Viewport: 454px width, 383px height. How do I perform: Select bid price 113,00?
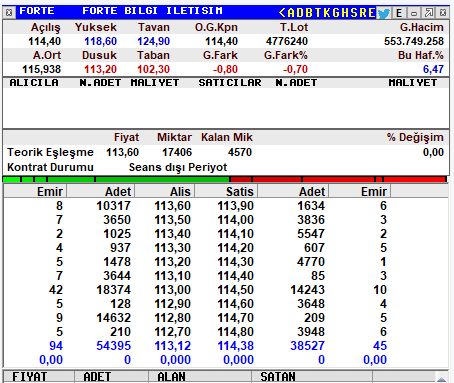[172, 290]
